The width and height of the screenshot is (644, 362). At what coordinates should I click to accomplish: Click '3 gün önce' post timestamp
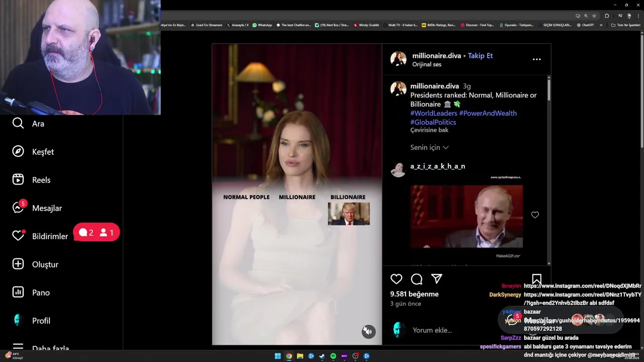pyautogui.click(x=406, y=304)
